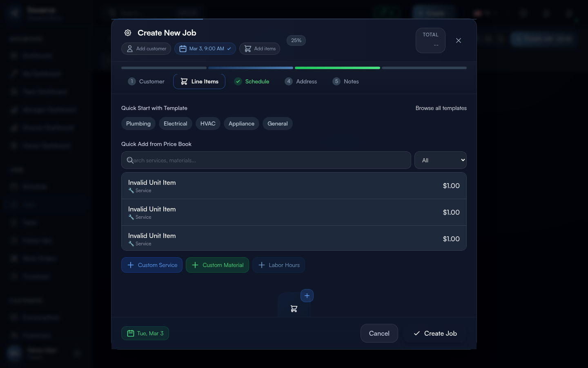Click Browse all templates link
The height and width of the screenshot is (368, 588).
pos(441,108)
